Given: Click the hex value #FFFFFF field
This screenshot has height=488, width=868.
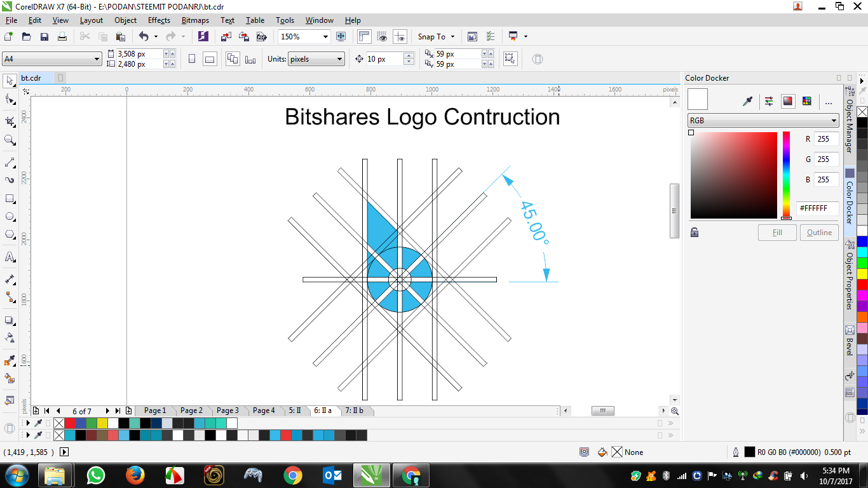Looking at the screenshot, I should pyautogui.click(x=818, y=208).
